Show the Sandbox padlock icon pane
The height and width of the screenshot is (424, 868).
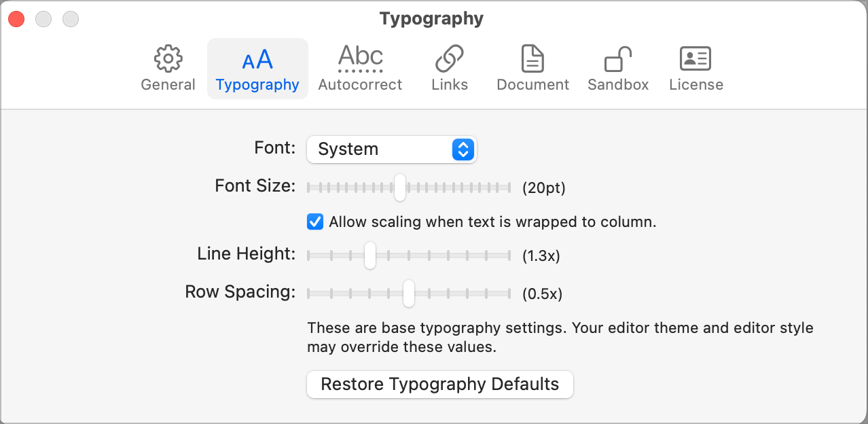617,60
